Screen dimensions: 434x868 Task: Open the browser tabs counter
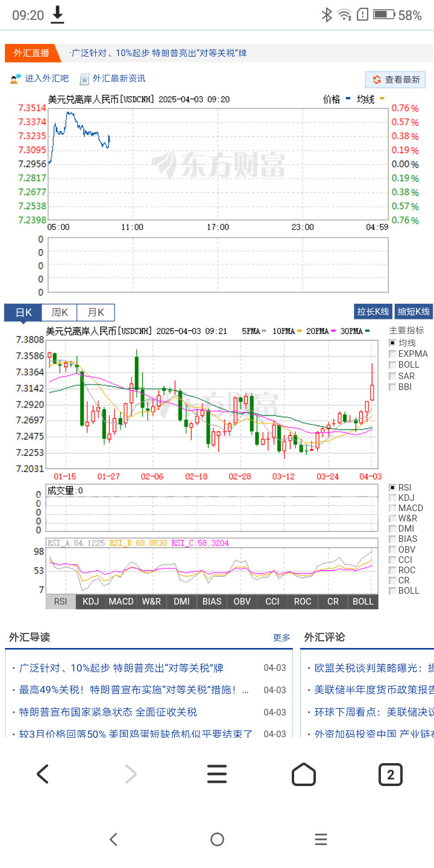pos(390,774)
